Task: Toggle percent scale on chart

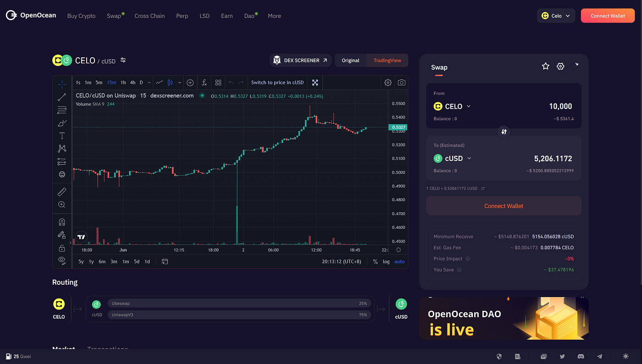Action: click(375, 261)
